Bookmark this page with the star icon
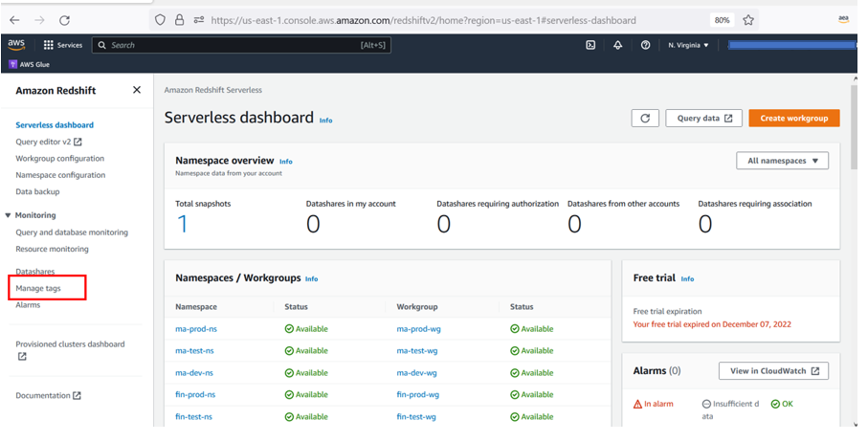Screen dimensions: 868x442 point(748,20)
